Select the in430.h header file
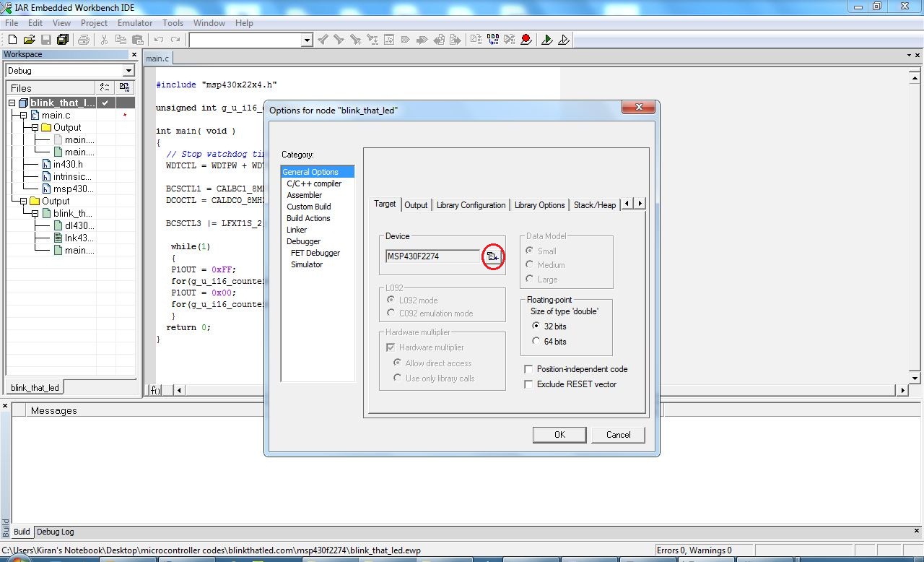Viewport: 924px width, 562px height. tap(68, 164)
